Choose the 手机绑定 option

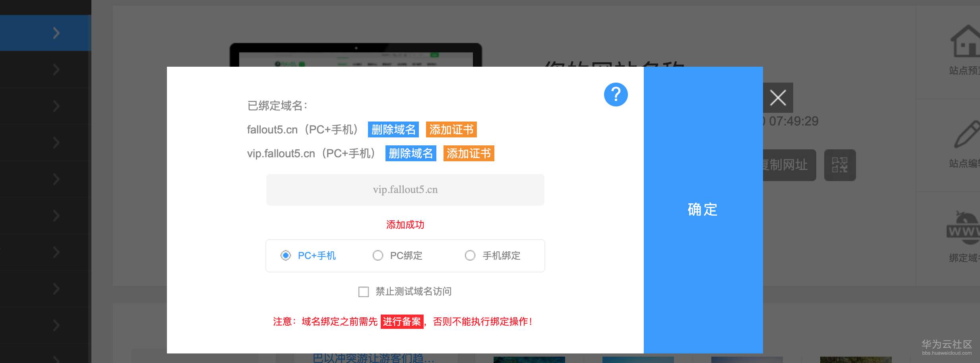click(x=471, y=256)
